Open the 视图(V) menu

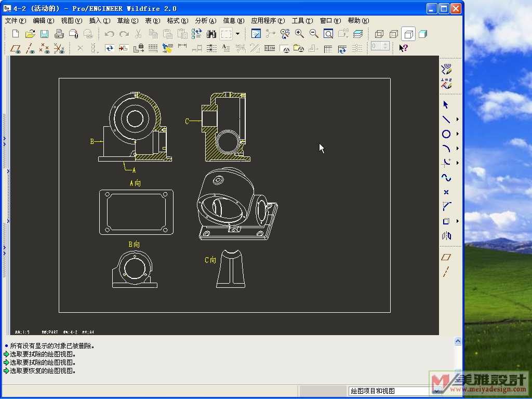(x=72, y=21)
